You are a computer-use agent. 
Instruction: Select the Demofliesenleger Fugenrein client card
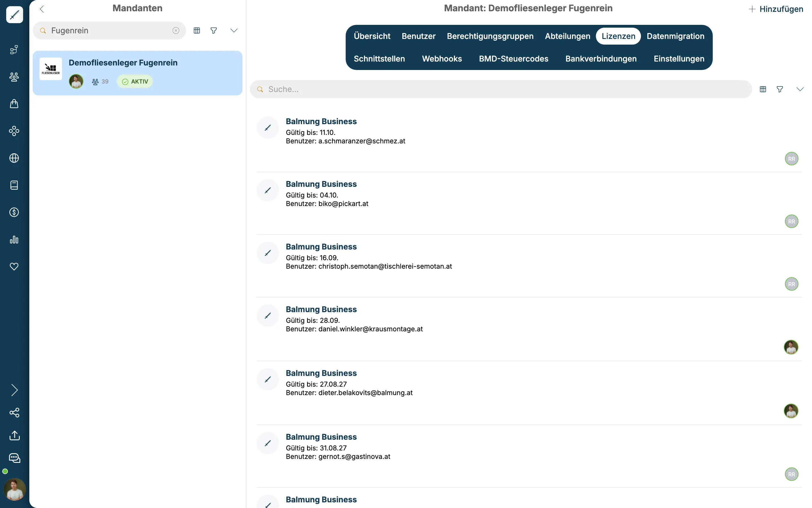pyautogui.click(x=138, y=73)
